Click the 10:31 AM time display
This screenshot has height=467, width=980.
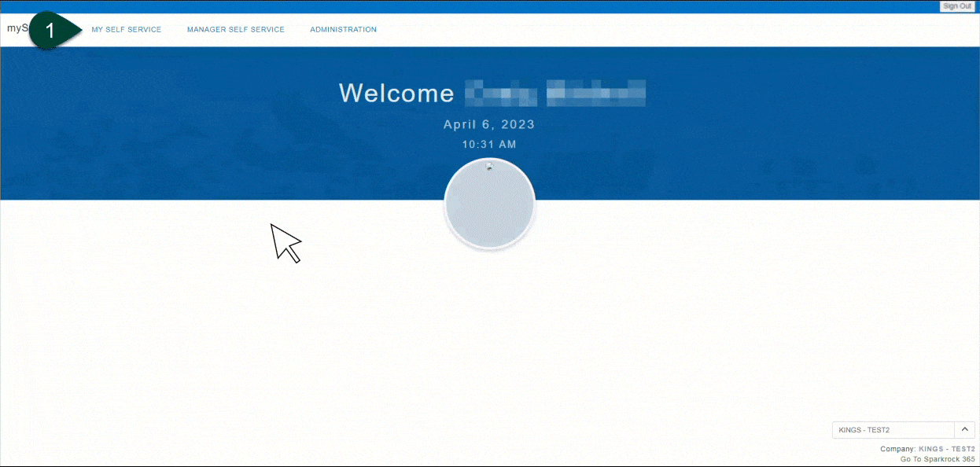[489, 145]
